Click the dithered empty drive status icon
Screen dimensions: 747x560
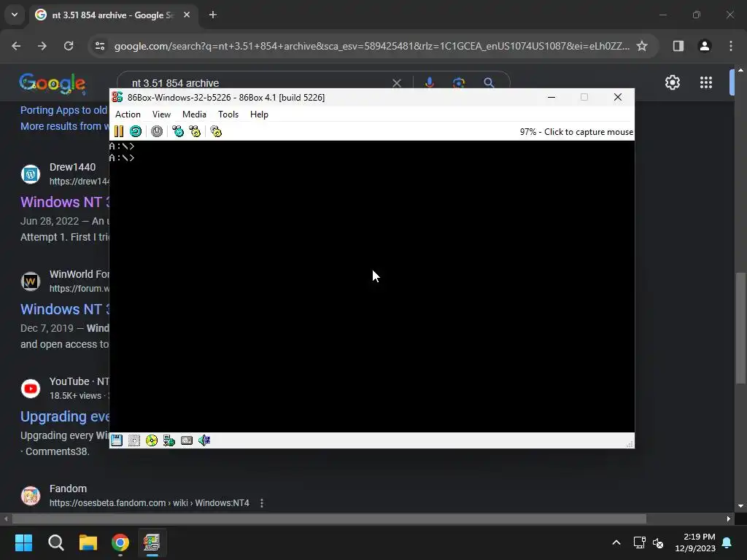(134, 440)
